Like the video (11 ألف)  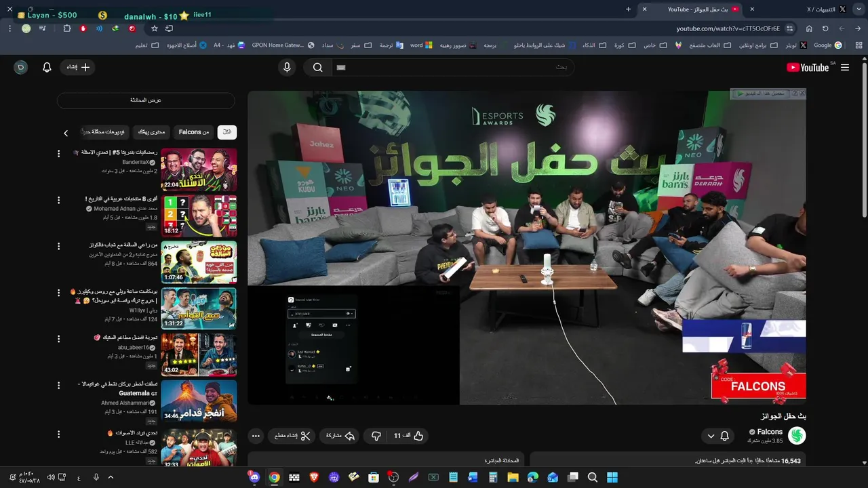tap(409, 436)
